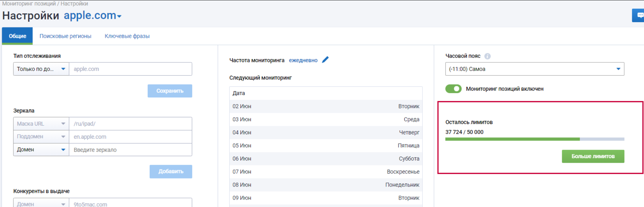Click the 05 Июн date cell

coord(242,145)
